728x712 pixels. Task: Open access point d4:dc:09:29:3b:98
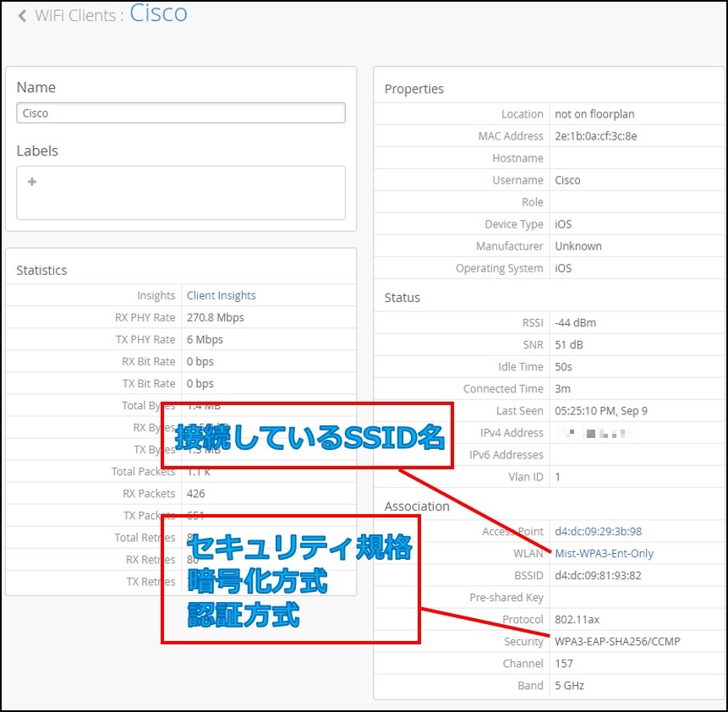tap(598, 531)
